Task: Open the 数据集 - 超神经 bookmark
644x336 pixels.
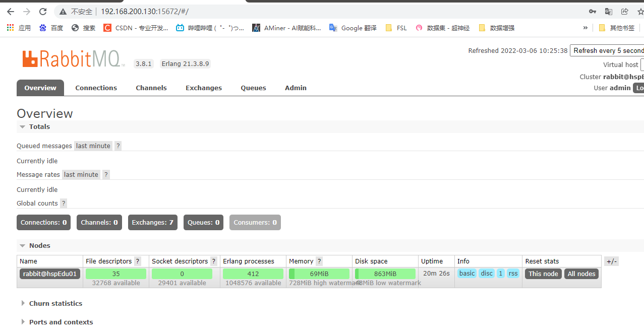Action: pos(442,28)
